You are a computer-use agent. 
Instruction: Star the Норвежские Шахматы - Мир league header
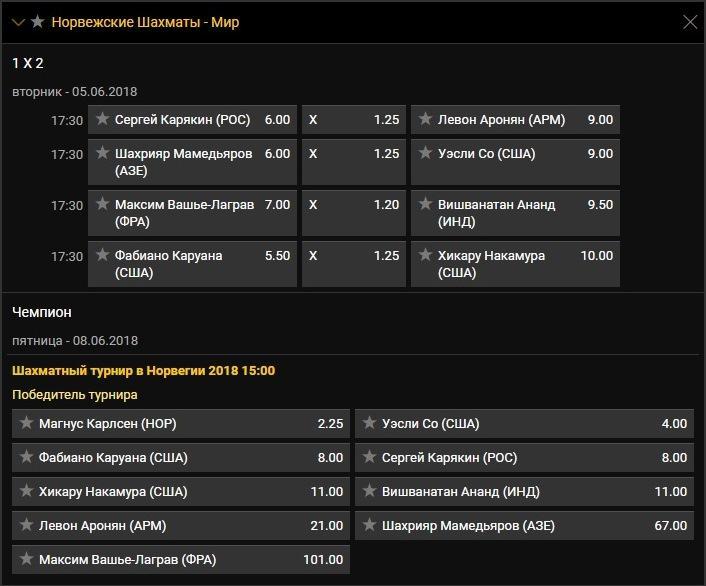pos(38,22)
